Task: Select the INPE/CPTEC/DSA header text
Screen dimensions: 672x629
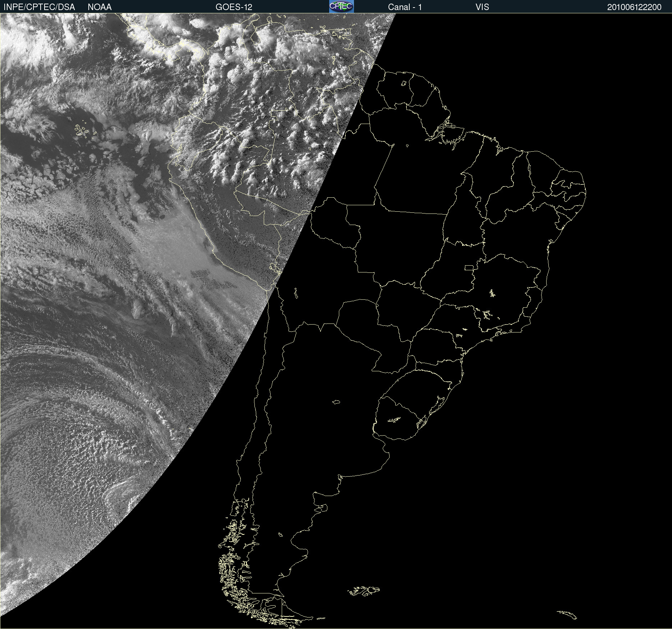Action: coord(39,7)
